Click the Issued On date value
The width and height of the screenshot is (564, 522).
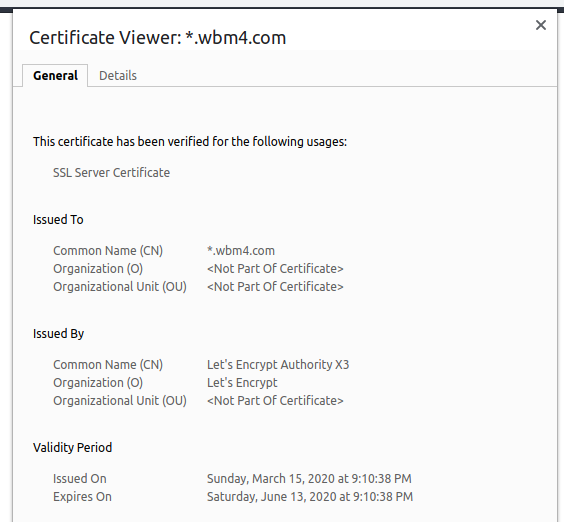[309, 479]
